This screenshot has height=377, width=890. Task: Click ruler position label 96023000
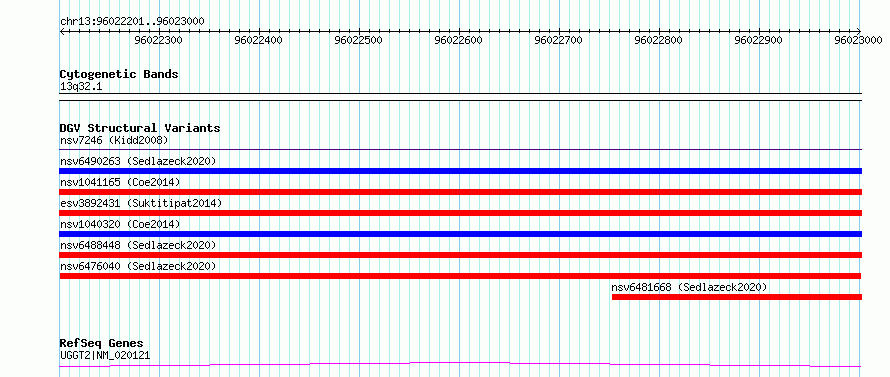(x=859, y=40)
